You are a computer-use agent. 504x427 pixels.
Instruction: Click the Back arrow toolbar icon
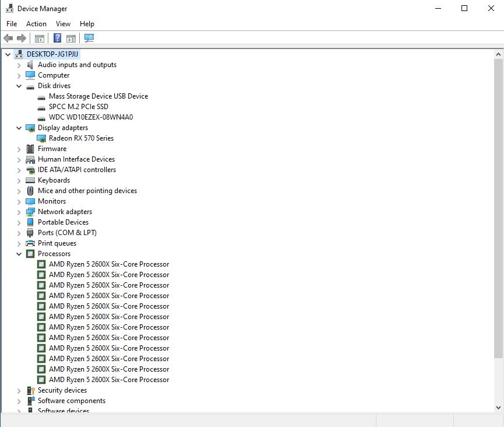(x=8, y=38)
